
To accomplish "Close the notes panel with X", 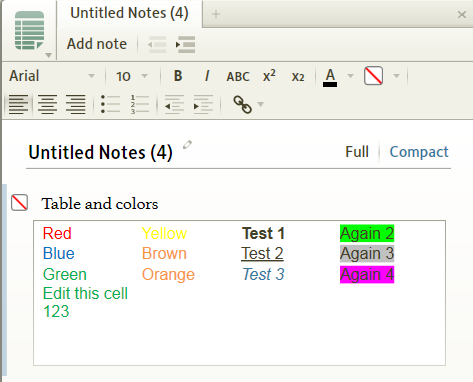I will pyautogui.click(x=462, y=15).
